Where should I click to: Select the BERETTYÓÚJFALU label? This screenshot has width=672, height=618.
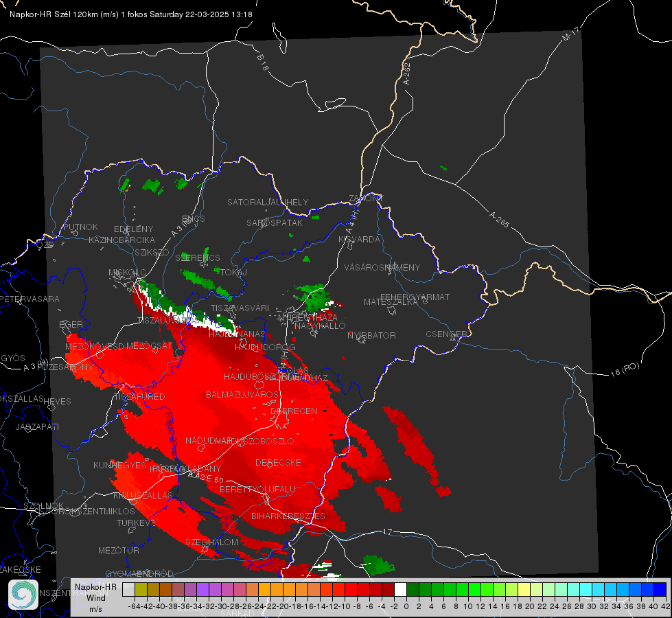tap(257, 490)
